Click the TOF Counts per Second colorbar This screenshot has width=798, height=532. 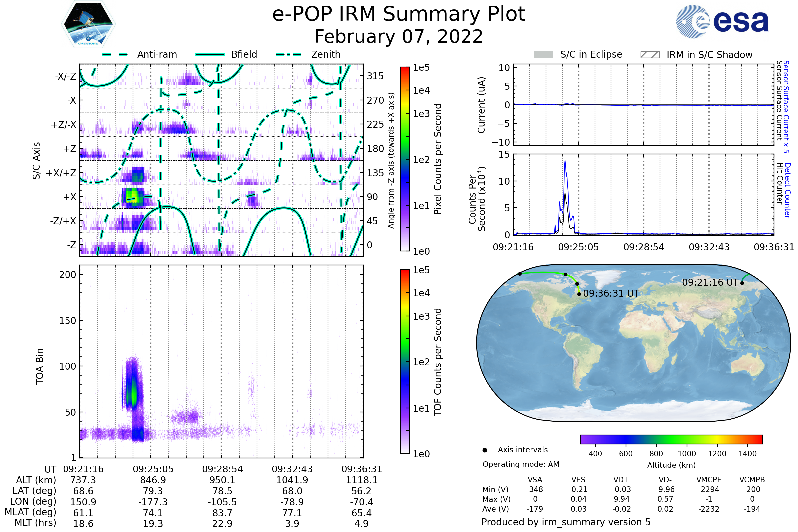[x=405, y=361]
